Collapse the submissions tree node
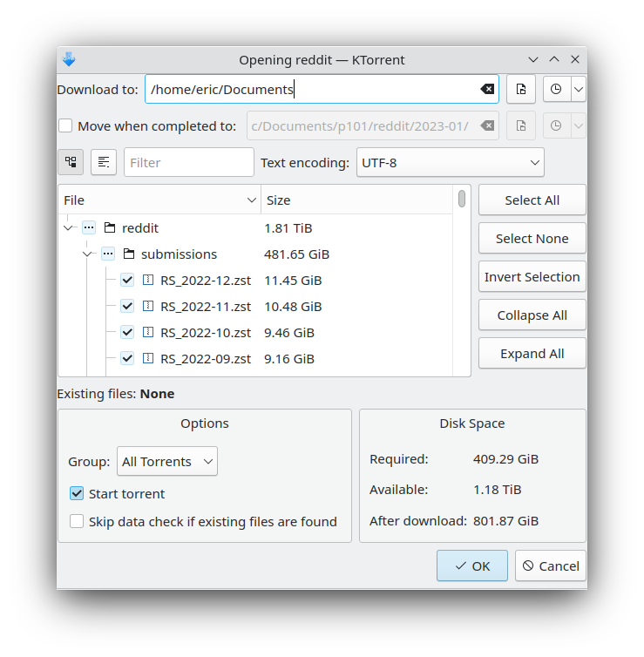 pyautogui.click(x=87, y=254)
